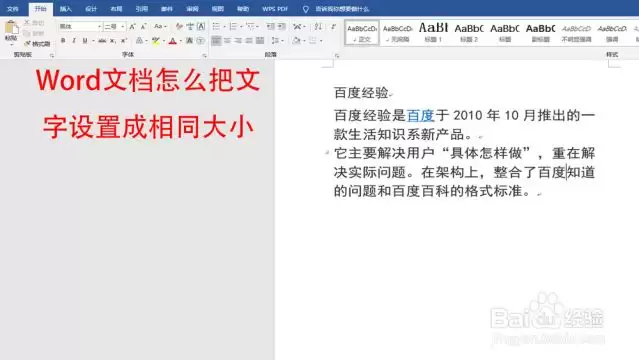Shrink font size with the smaller A icon
Screen dimensions: 639x360
click(143, 27)
